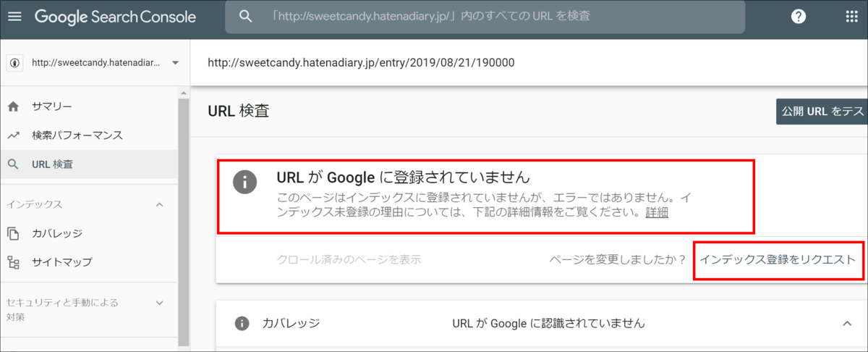Click クロール済みのページを表示

click(349, 259)
